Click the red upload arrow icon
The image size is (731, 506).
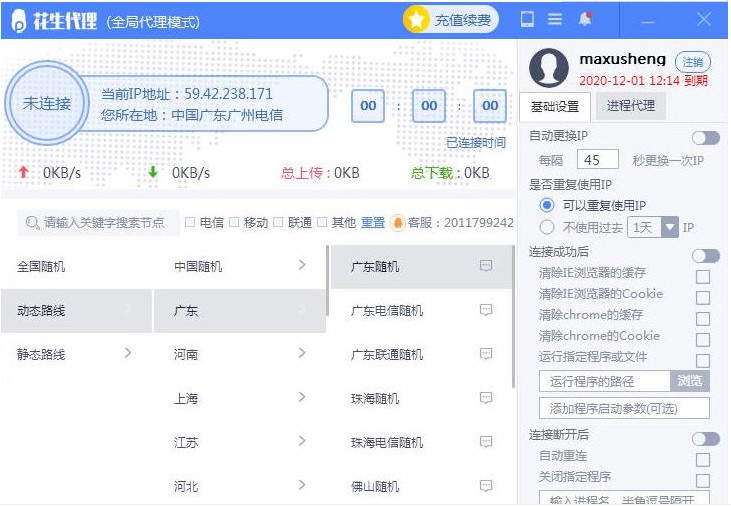[x=23, y=173]
